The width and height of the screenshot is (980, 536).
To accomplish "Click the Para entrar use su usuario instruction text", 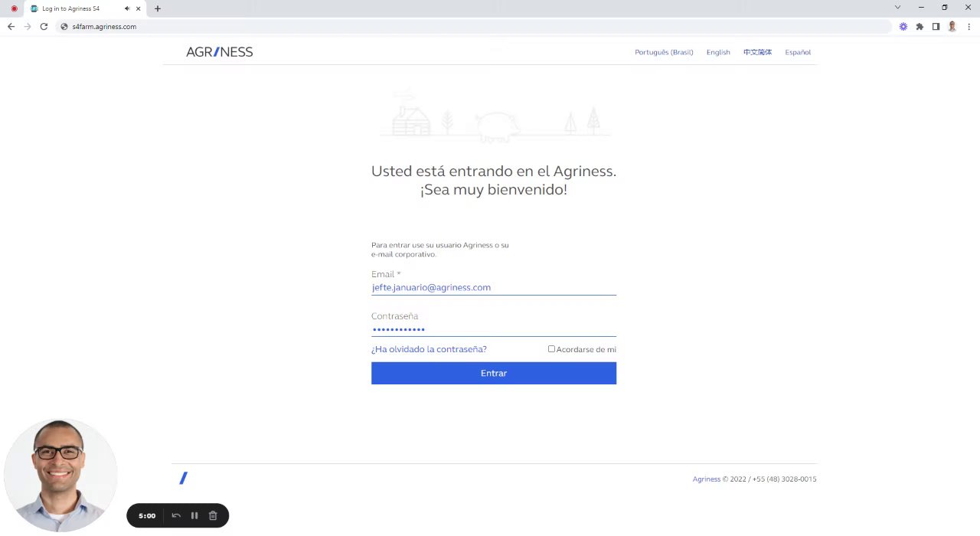I will tap(440, 250).
